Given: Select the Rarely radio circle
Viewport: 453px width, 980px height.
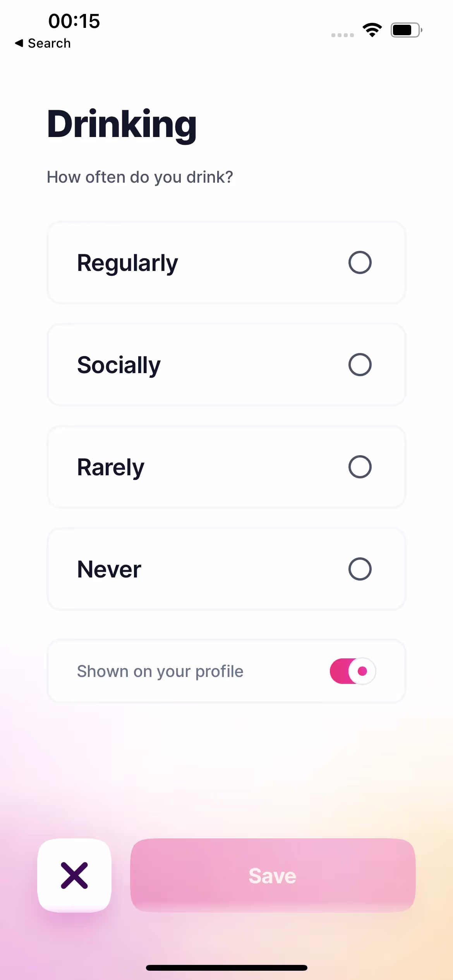Looking at the screenshot, I should click(x=360, y=467).
